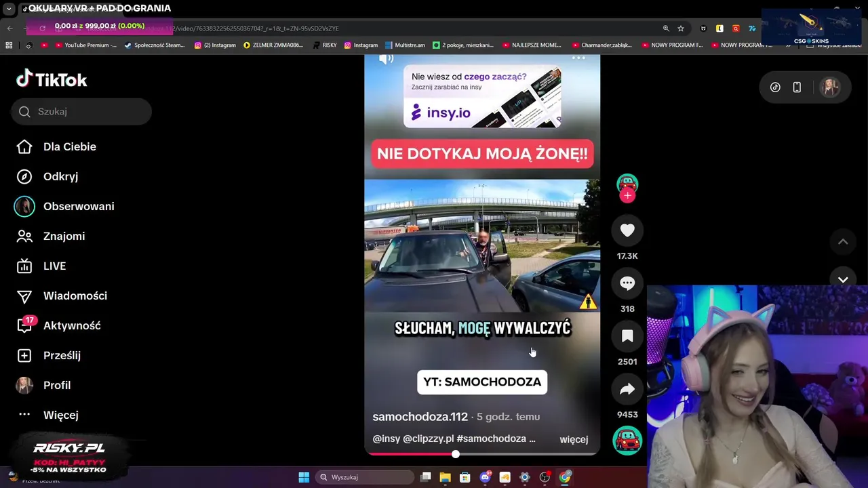
Task: Open the NAJLEPSZE MOME bookmark
Action: pos(532,45)
